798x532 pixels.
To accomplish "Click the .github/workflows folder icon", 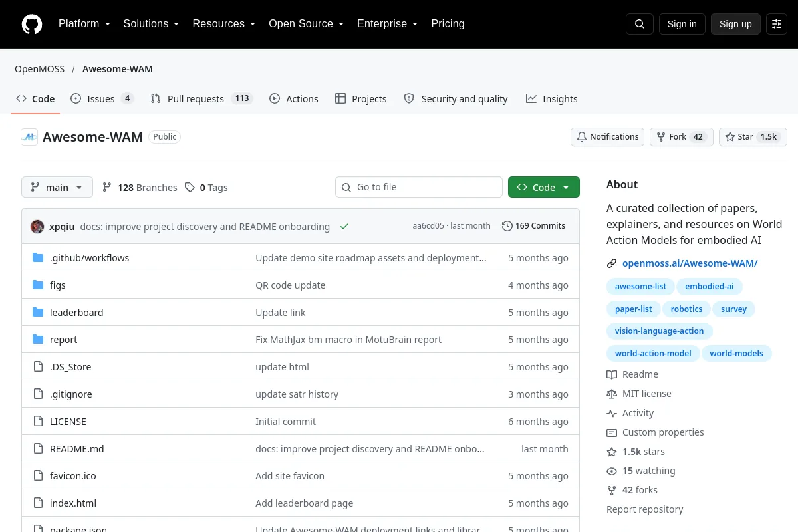I will click(x=38, y=258).
